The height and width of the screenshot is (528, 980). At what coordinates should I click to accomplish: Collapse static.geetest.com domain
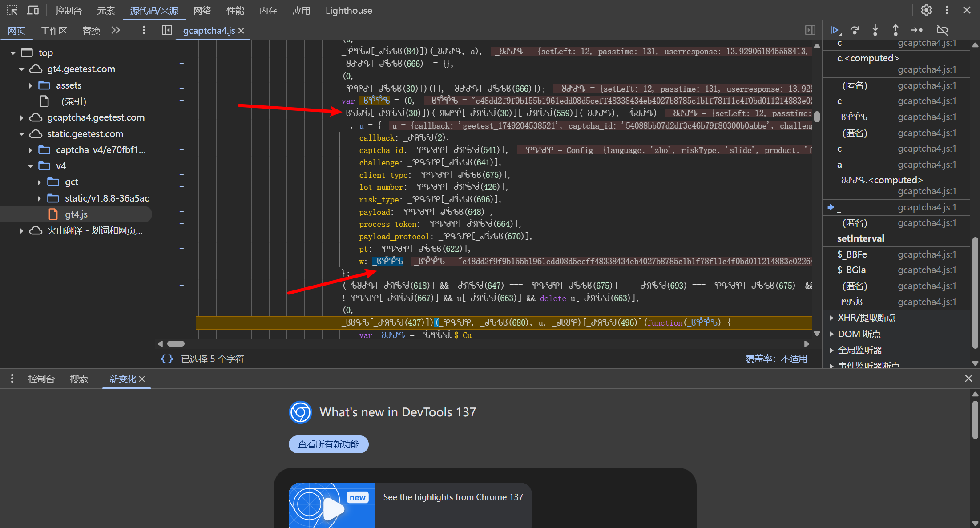point(22,134)
